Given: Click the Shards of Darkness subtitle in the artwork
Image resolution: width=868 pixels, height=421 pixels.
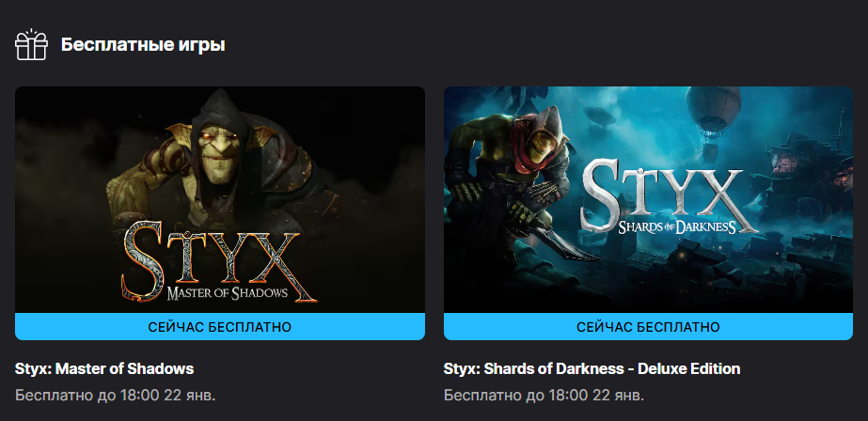Looking at the screenshot, I should 677,226.
